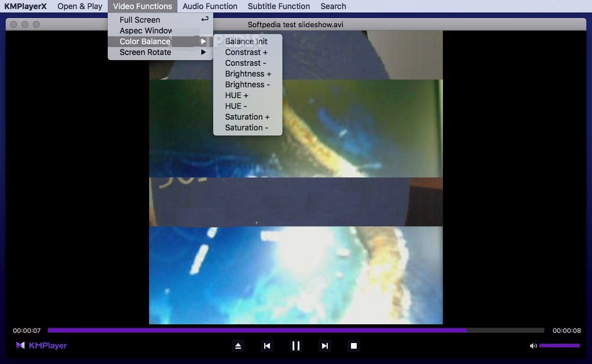Screen dimensions: 592x364
Task: Click window title Softpedia test slideshow.avi
Action: point(295,24)
